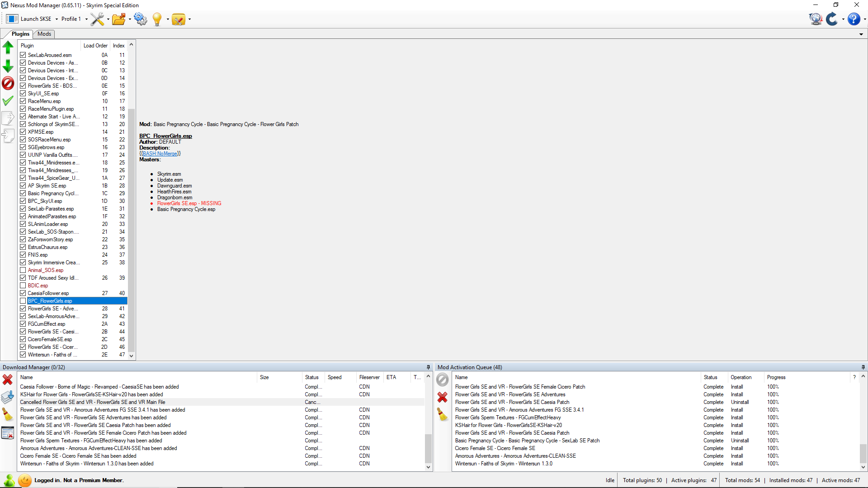
Task: Expand the folder icon dropdown arrow
Action: pyautogui.click(x=130, y=19)
